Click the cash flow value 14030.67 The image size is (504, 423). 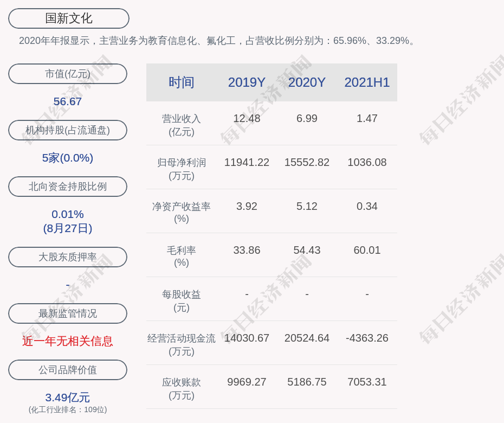pos(247,338)
